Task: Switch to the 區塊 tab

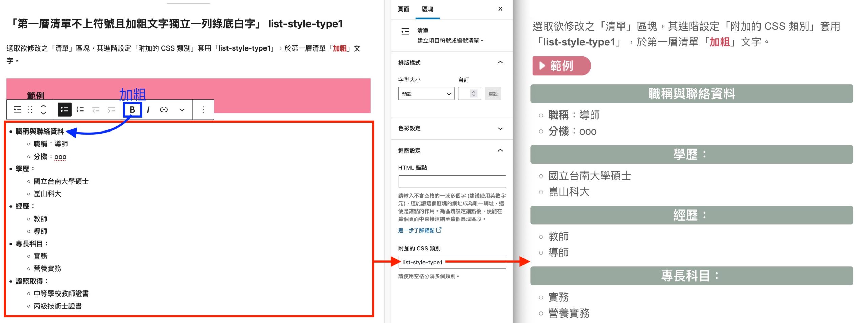Action: [427, 9]
